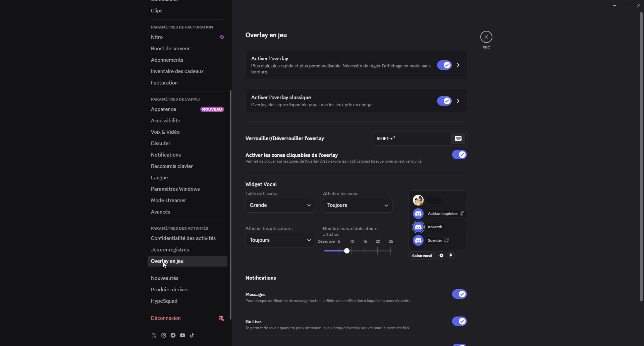
Task: Click the keyboard icon in the keybind field
Action: [458, 138]
